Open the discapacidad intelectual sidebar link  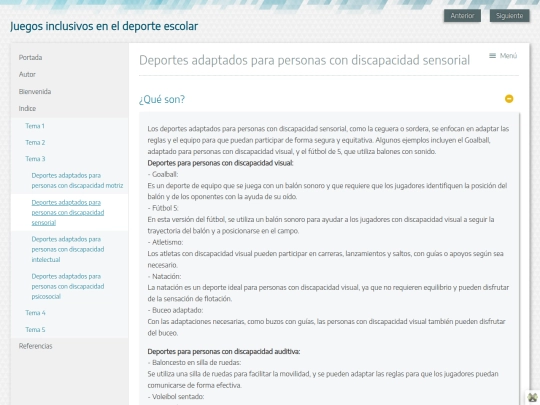click(x=68, y=249)
